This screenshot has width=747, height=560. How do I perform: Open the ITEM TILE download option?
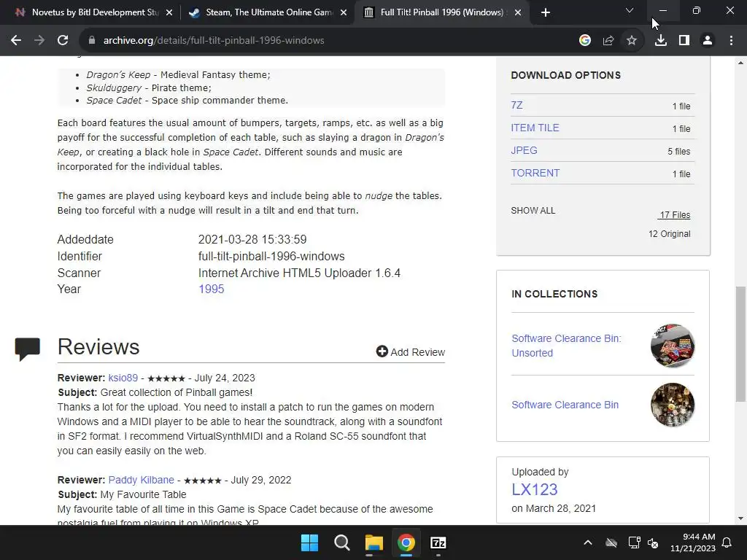[x=535, y=128]
